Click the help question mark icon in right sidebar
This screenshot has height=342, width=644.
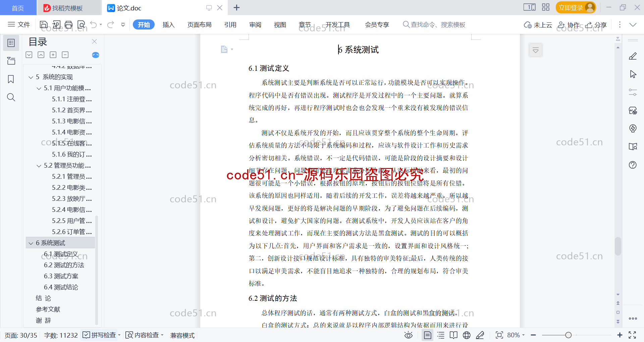click(633, 165)
